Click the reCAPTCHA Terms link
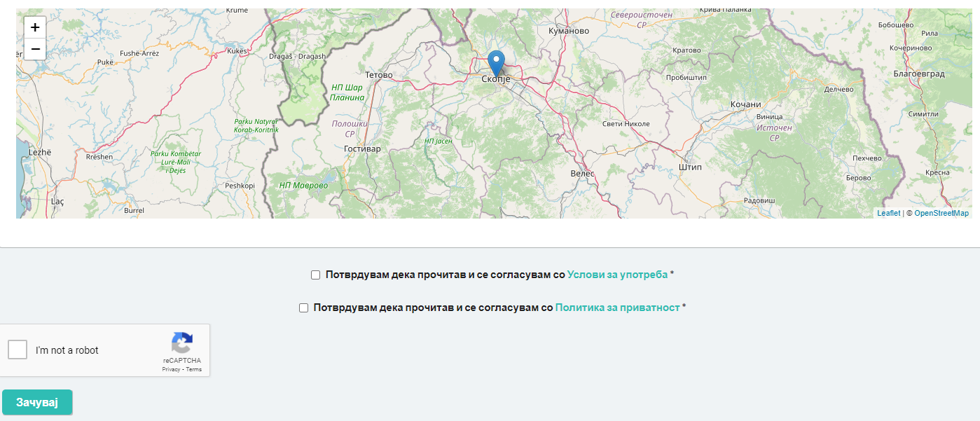 pos(194,369)
